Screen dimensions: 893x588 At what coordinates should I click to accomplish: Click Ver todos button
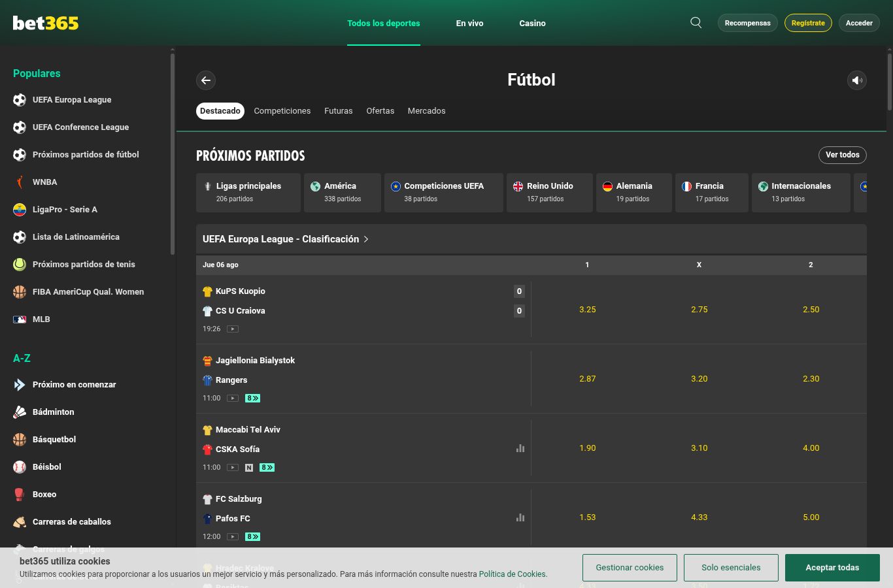843,155
